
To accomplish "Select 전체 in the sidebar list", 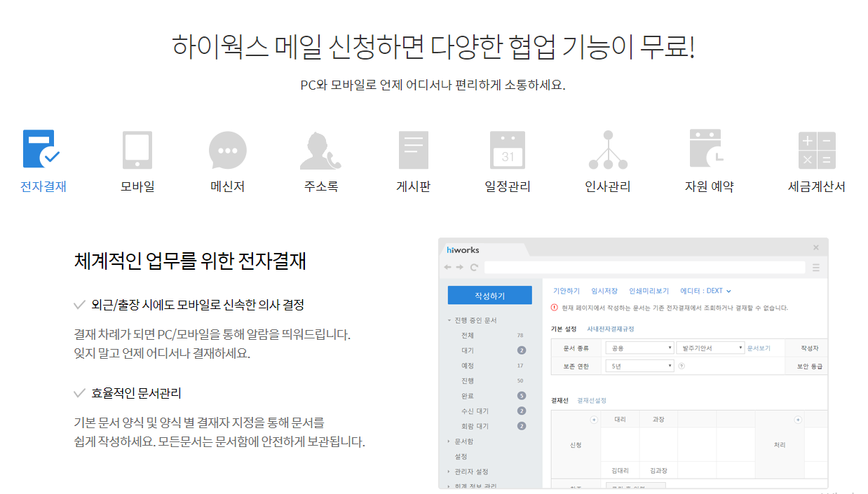I will (467, 336).
